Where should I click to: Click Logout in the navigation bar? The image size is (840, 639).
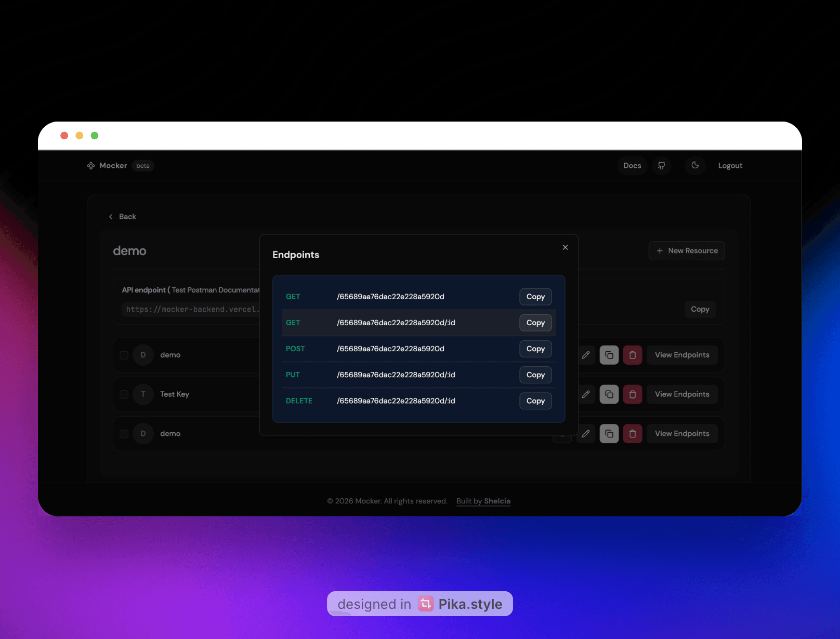[x=730, y=165]
